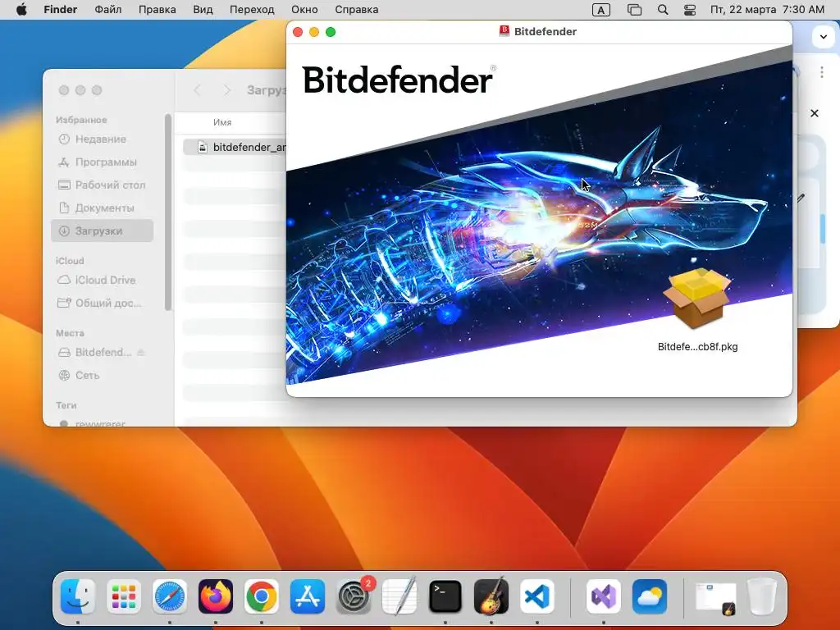Open TextEdit from the Dock
The width and height of the screenshot is (840, 630).
[399, 596]
